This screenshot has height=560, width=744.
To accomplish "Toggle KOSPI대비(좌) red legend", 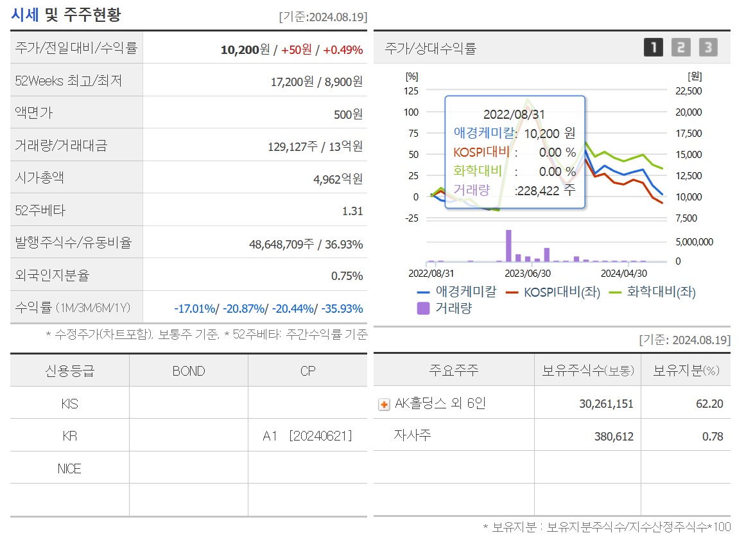I will [x=553, y=292].
